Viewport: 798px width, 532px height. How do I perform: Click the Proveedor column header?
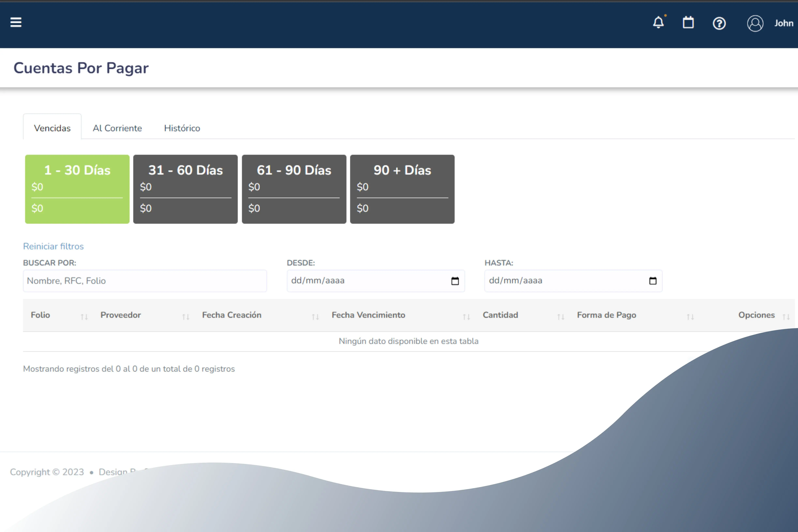[120, 315]
